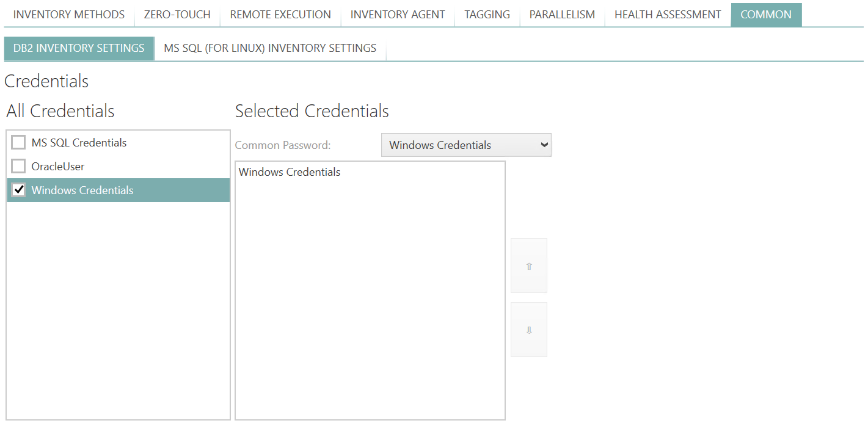Select the COMMON tab
This screenshot has width=868, height=426.
(766, 14)
